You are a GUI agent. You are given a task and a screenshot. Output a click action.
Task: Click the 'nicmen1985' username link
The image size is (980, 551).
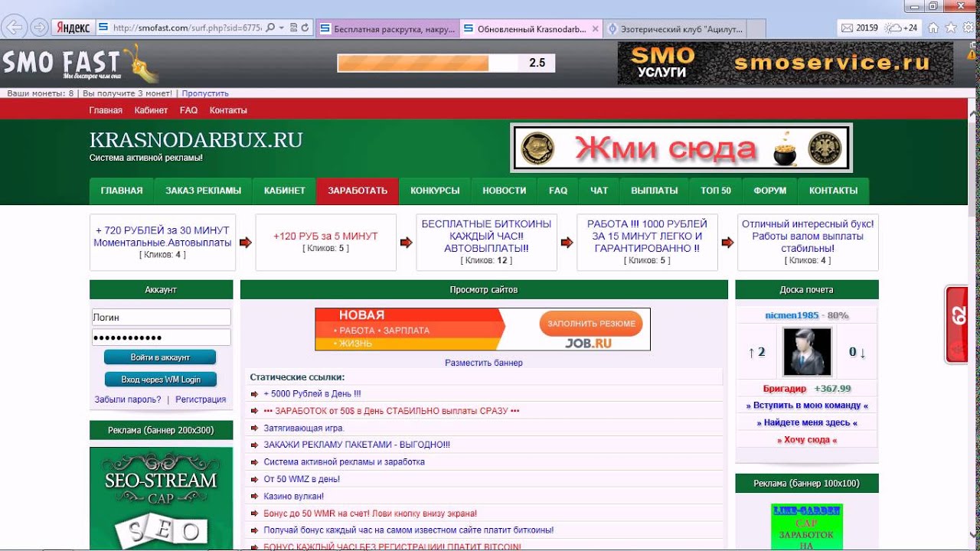(792, 315)
